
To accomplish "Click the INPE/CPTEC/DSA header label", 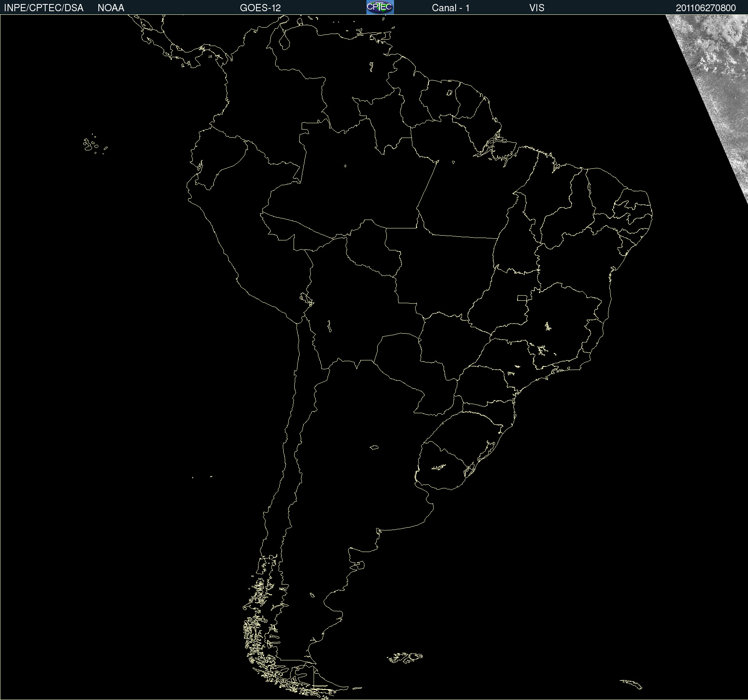I will point(44,8).
